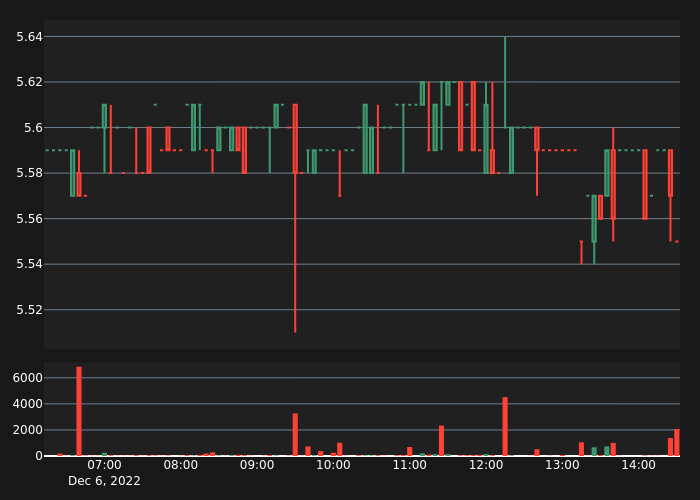This screenshot has width=700, height=500.
Task: Click the 6000 volume axis label
Action: click(28, 378)
